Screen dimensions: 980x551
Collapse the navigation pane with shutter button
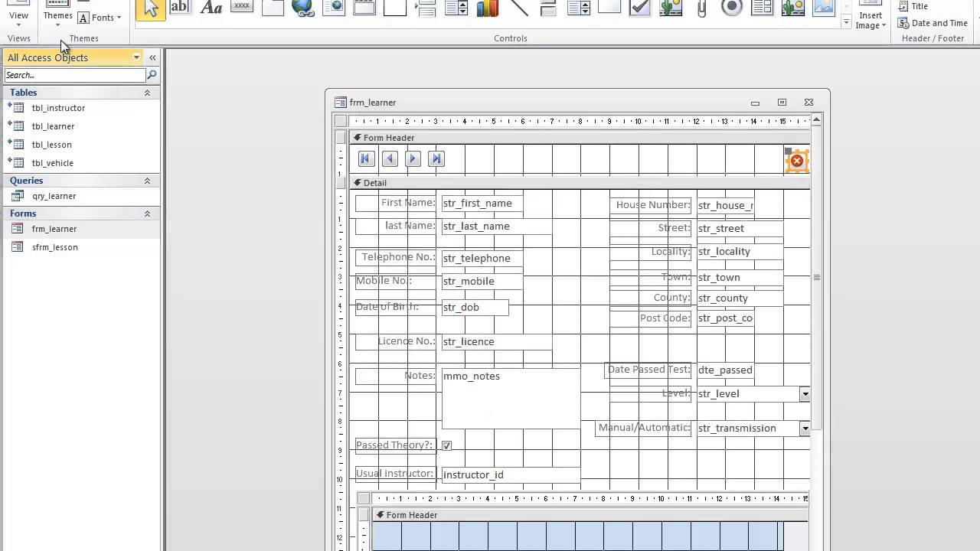point(152,57)
